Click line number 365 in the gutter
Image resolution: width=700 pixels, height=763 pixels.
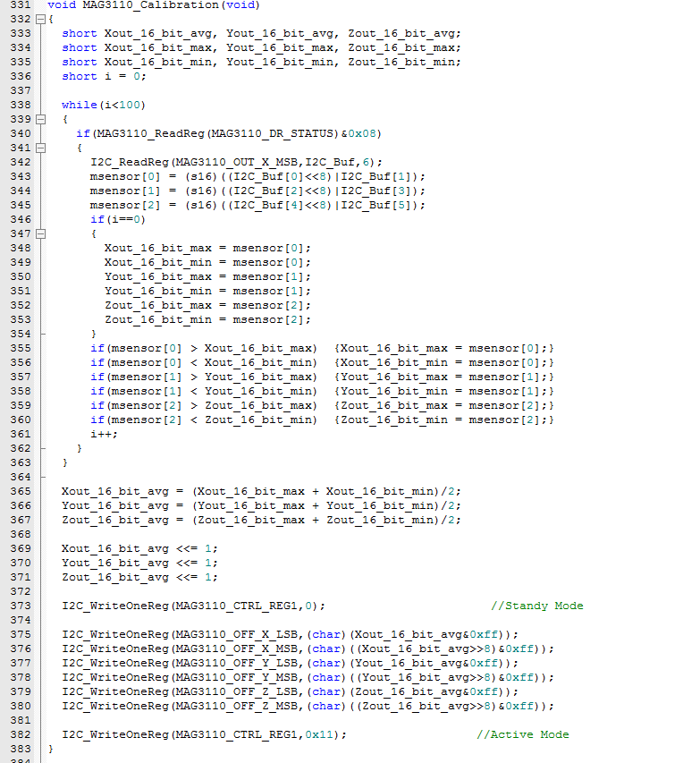pos(21,491)
